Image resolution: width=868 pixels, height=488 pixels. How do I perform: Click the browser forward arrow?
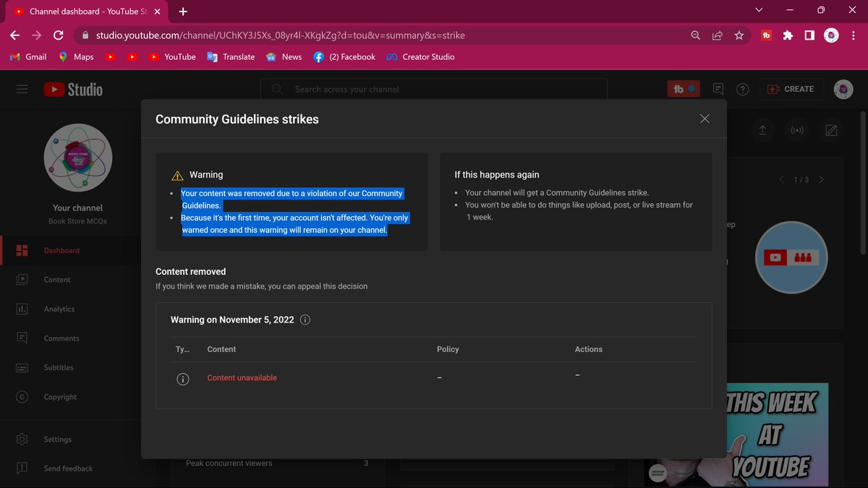(37, 35)
